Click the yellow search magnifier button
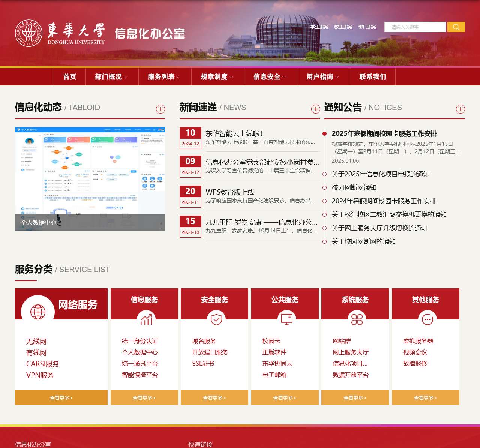 click(x=456, y=27)
